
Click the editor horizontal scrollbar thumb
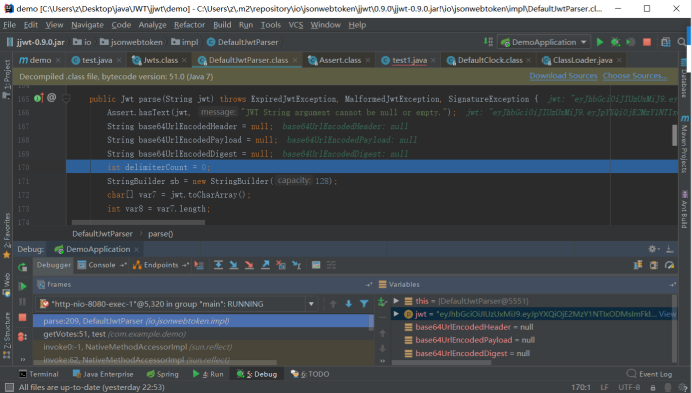(138, 222)
